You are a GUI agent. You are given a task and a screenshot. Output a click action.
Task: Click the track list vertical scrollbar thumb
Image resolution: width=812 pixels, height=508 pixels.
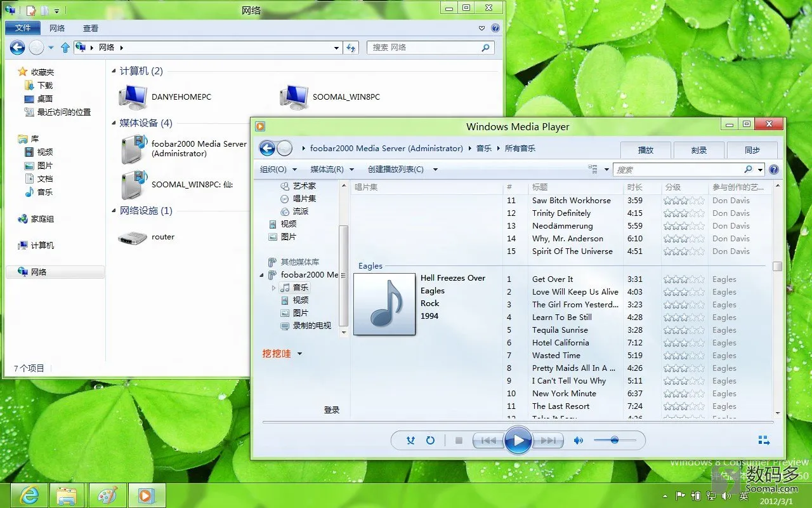[777, 266]
